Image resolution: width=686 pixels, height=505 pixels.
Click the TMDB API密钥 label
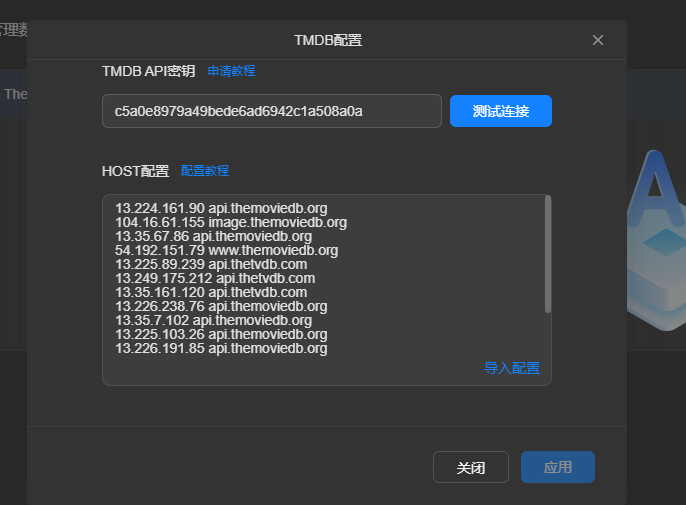[x=149, y=71]
